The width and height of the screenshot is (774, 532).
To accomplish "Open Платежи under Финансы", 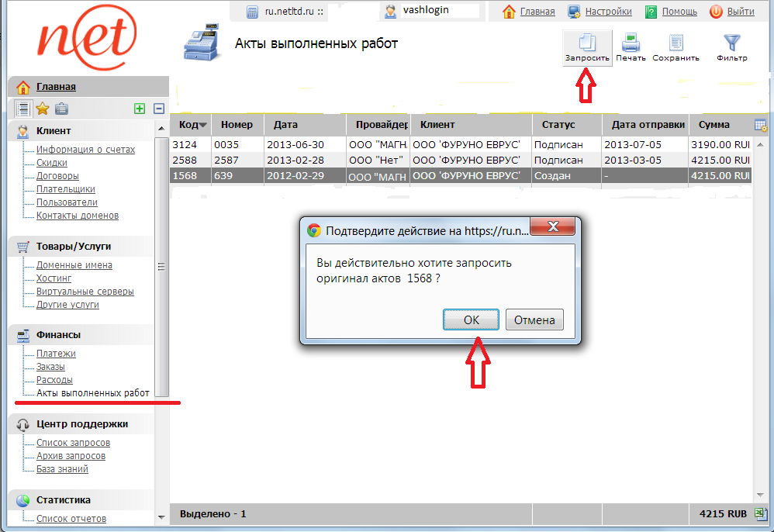I will click(x=56, y=354).
